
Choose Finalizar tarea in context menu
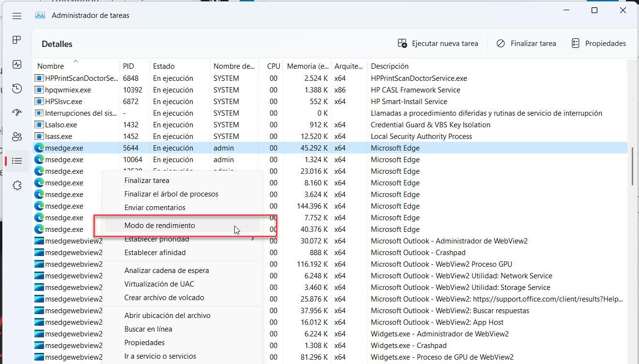[x=182, y=181]
